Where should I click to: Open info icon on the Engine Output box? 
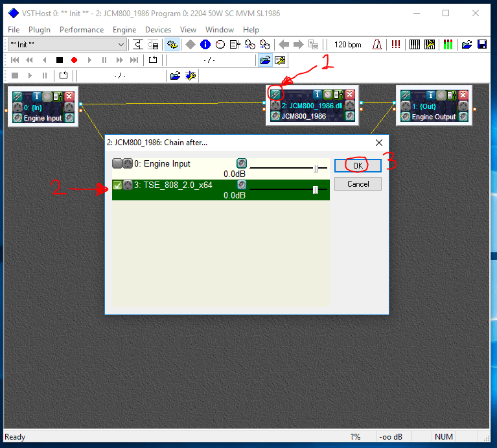coord(430,95)
